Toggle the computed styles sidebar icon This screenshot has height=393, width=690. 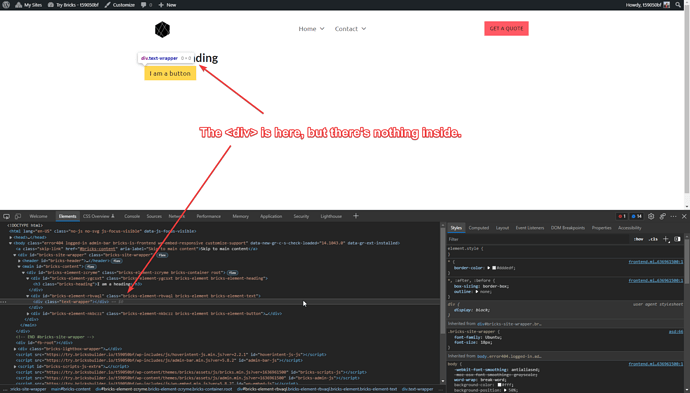(677, 239)
